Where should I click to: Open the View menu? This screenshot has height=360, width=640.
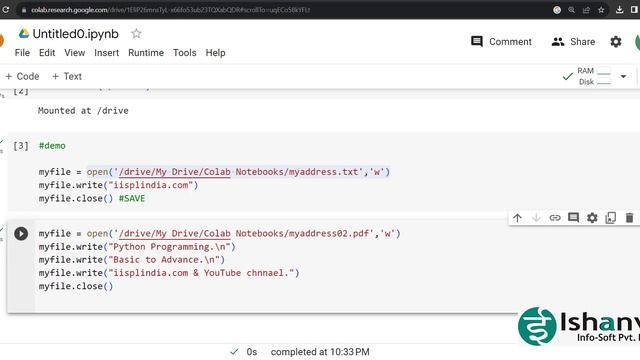click(x=75, y=53)
